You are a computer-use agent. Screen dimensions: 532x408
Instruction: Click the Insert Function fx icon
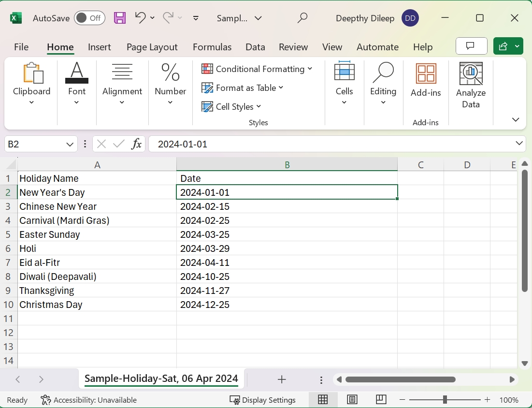click(x=137, y=144)
